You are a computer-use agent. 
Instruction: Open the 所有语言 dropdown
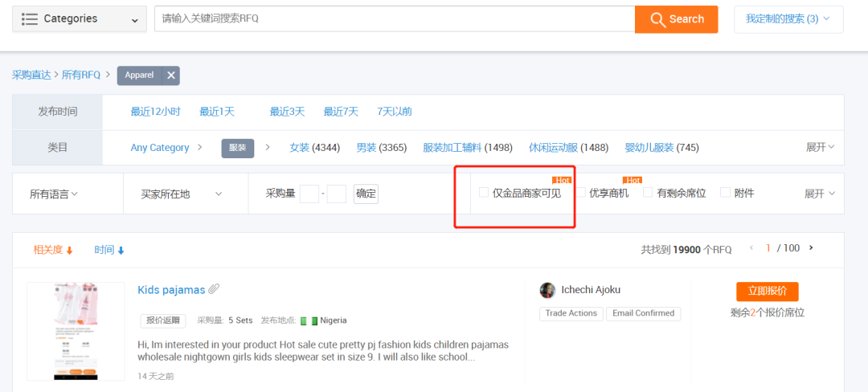click(x=54, y=194)
